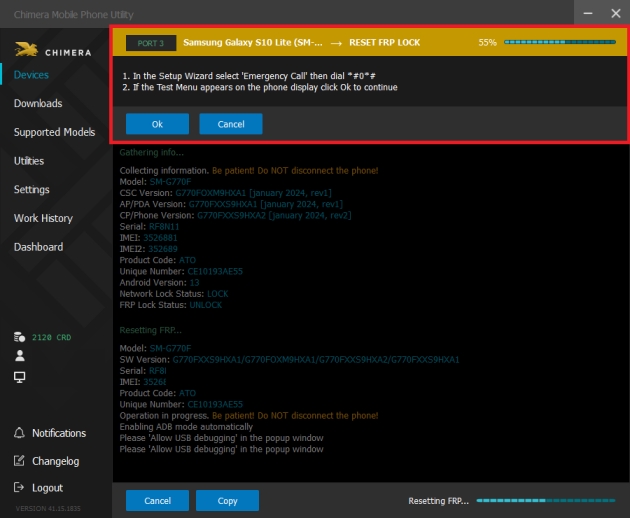630x518 pixels.
Task: Select Utilities in the sidebar
Action: [x=29, y=161]
